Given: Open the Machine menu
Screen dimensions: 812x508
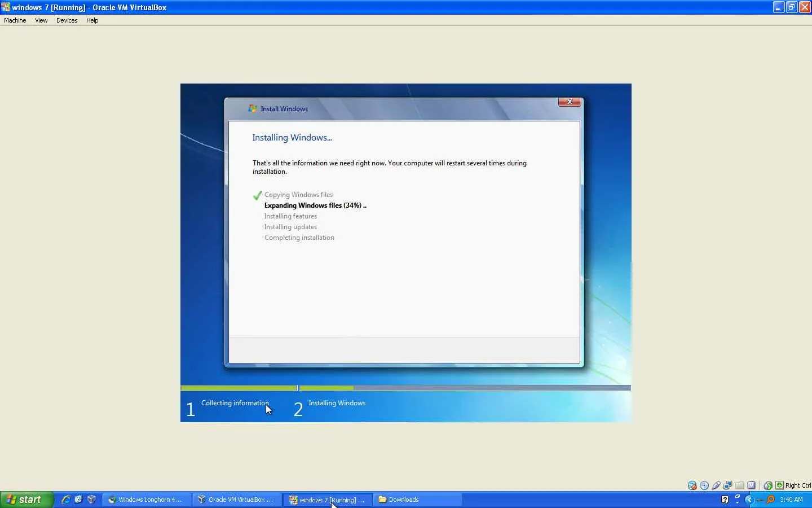Looking at the screenshot, I should 15,20.
